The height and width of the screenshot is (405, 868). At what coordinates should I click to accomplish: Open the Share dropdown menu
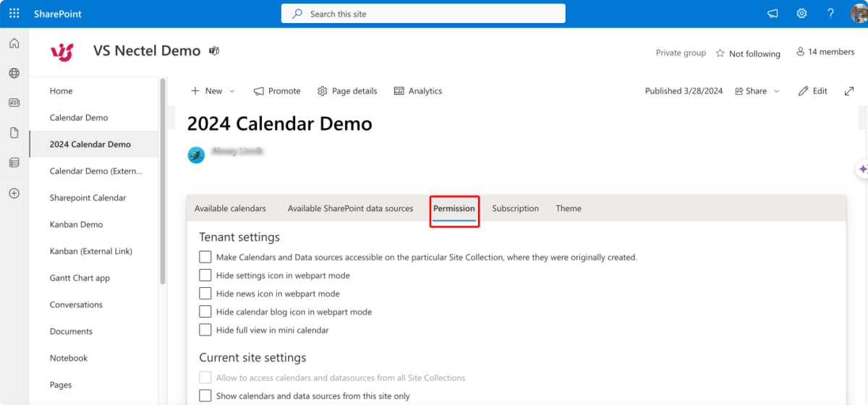point(757,91)
